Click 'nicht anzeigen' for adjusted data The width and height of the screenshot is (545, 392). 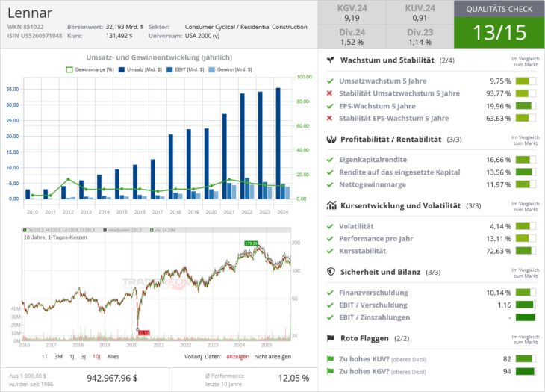[273, 357]
